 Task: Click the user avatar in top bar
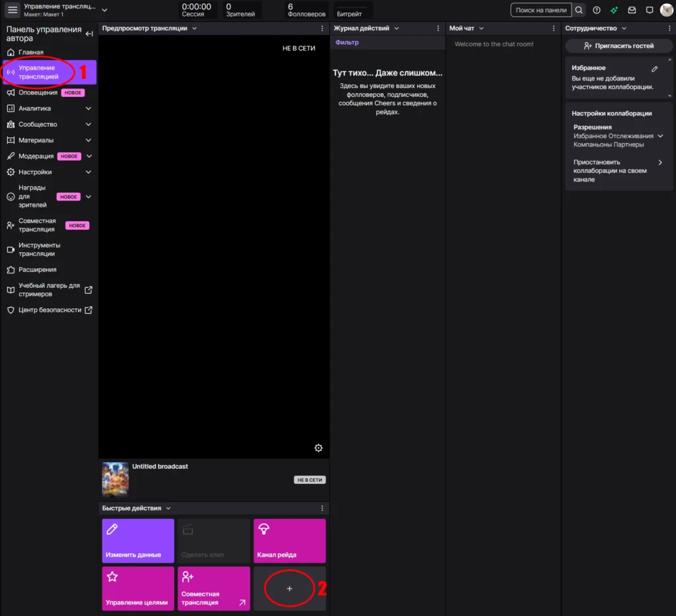[666, 10]
